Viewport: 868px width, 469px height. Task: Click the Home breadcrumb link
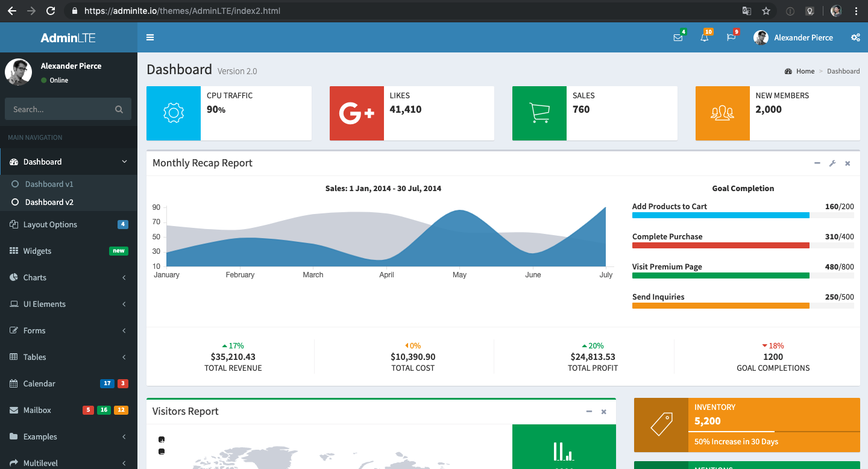805,71
